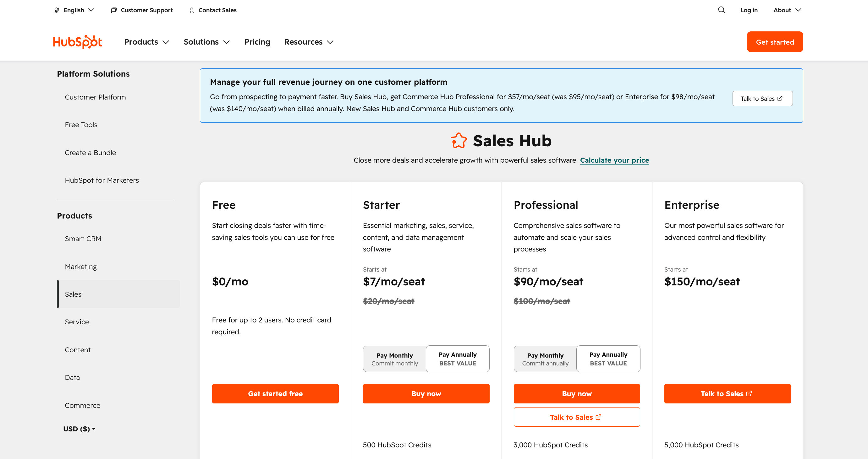Open Customer Support link
Image resolution: width=868 pixels, height=459 pixels.
coord(146,10)
